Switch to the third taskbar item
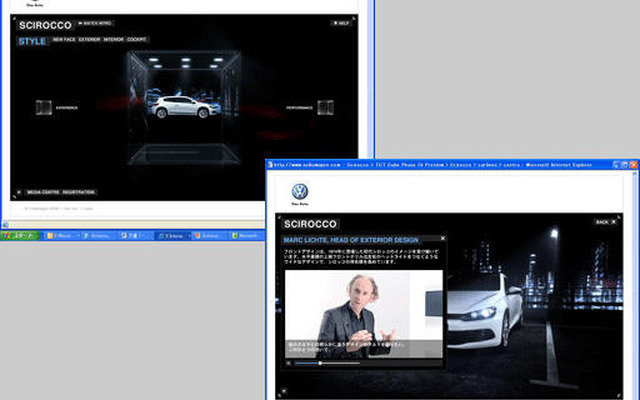The image size is (640, 400). (x=135, y=236)
